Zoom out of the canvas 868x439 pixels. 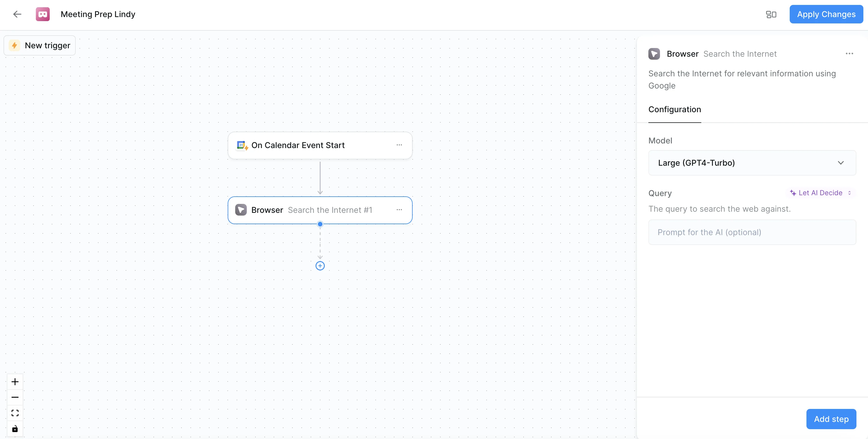click(x=15, y=397)
